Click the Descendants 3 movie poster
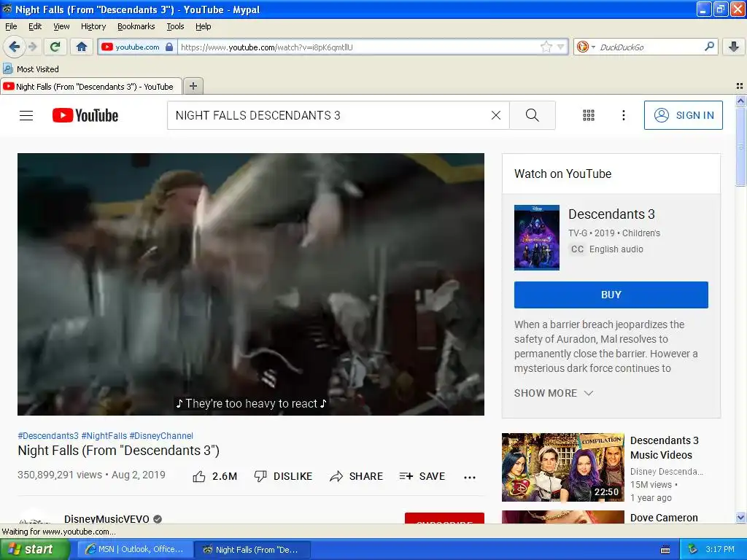The width and height of the screenshot is (747, 560). tap(537, 238)
